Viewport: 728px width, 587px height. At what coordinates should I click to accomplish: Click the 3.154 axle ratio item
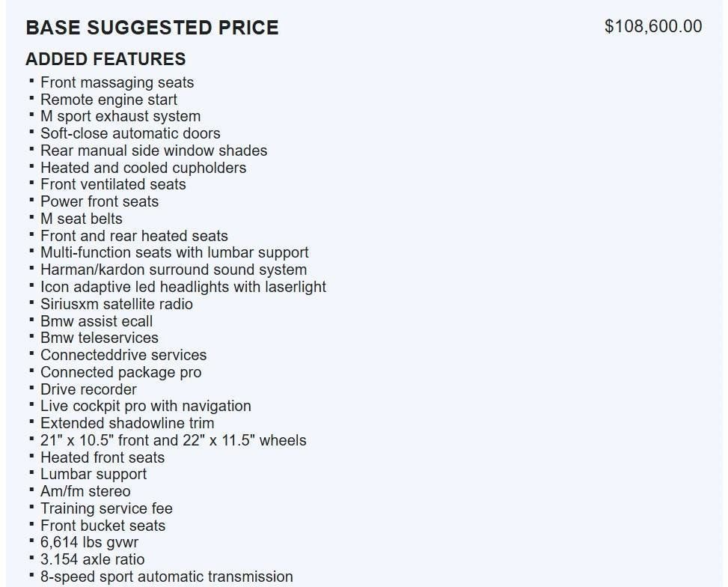[92, 559]
